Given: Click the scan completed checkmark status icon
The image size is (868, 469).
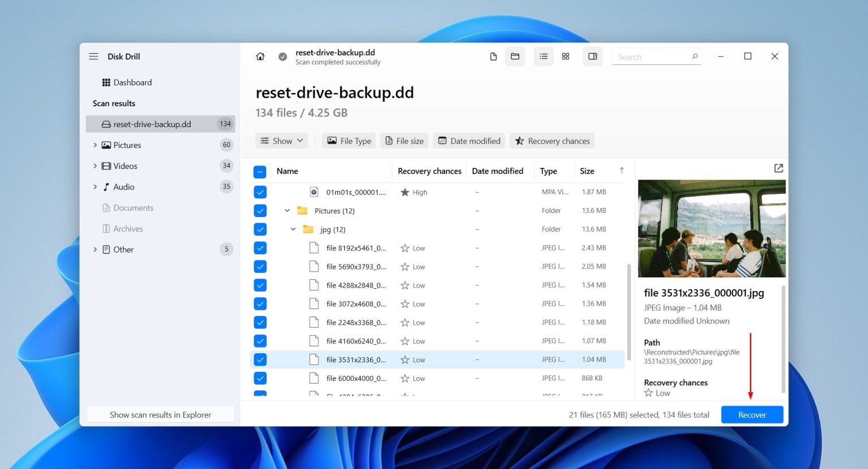Looking at the screenshot, I should (x=283, y=57).
